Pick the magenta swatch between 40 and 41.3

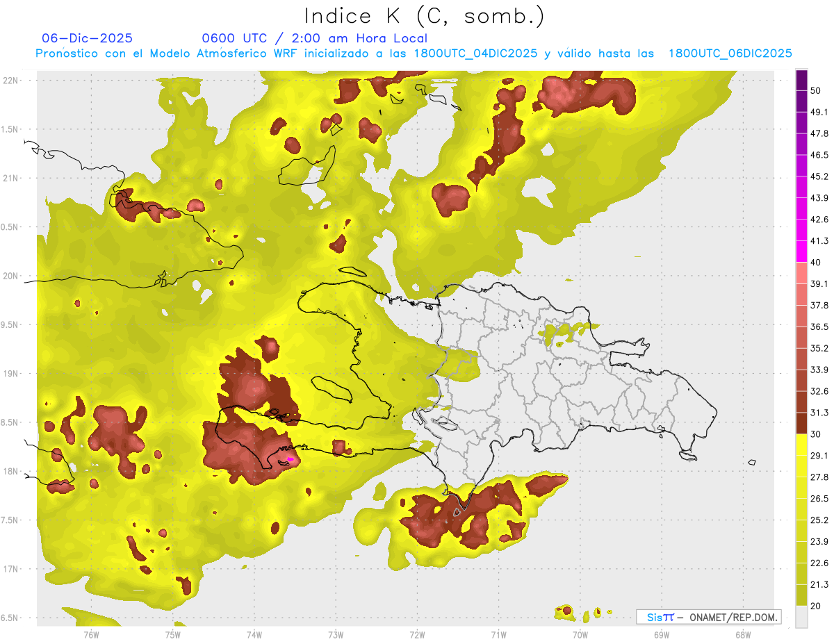[801, 251]
